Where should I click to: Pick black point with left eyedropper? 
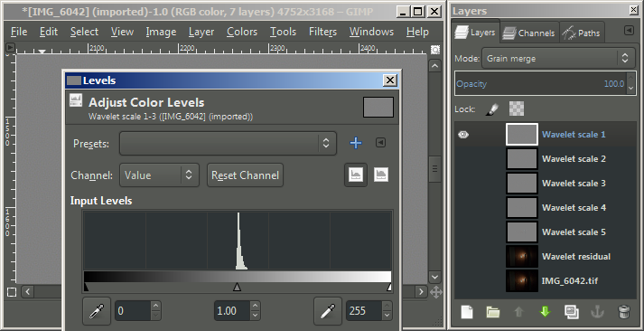click(97, 311)
